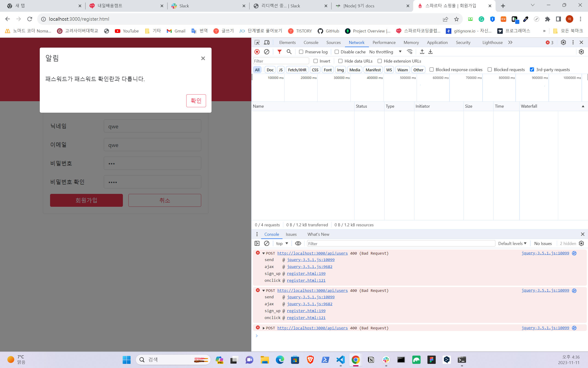Open Figma from taskbar

(432, 360)
